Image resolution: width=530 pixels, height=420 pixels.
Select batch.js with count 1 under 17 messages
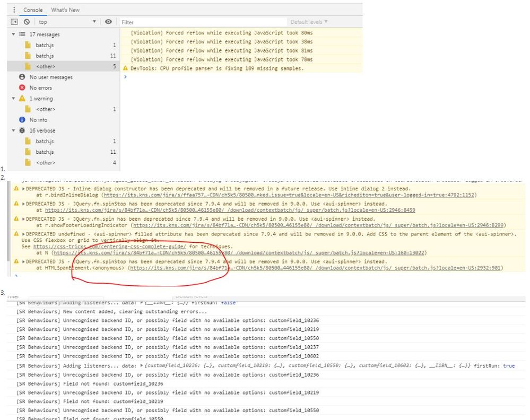pyautogui.click(x=64, y=45)
